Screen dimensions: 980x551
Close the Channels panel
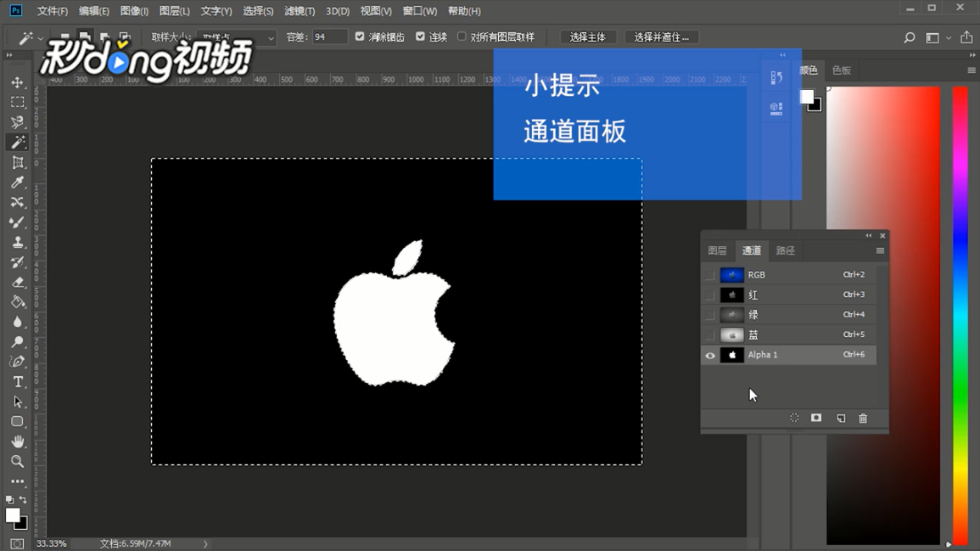pos(882,236)
